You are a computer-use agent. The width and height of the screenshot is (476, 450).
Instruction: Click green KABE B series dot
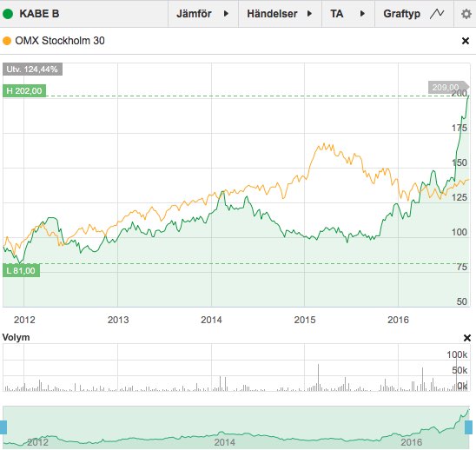[x=8, y=14]
